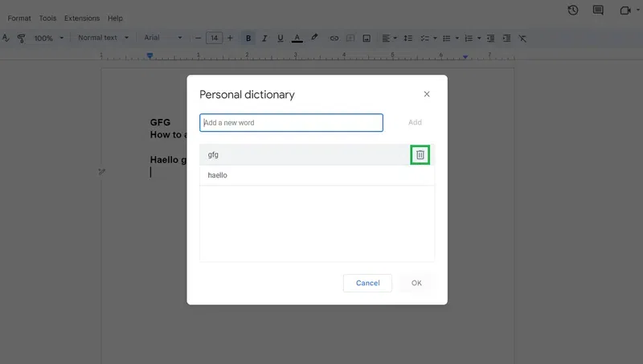Viewport: 643px width, 364px height.
Task: Click the right indent marker on ruler
Action: pos(465,56)
